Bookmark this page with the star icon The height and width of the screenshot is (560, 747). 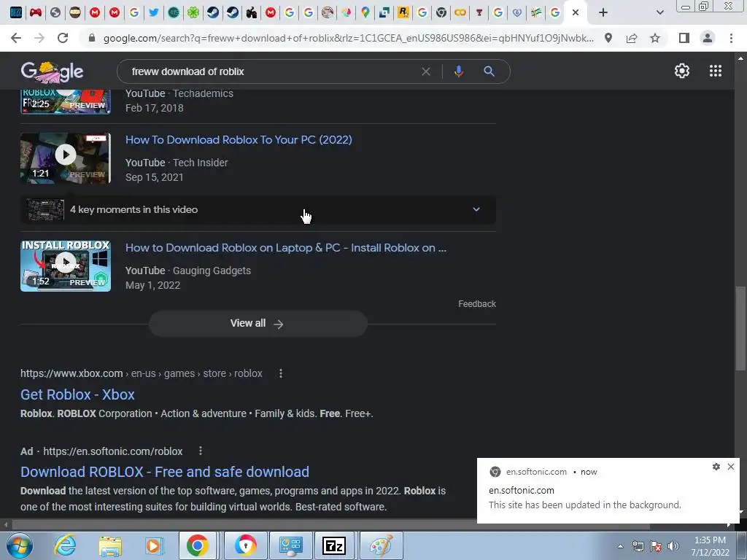[x=655, y=38]
